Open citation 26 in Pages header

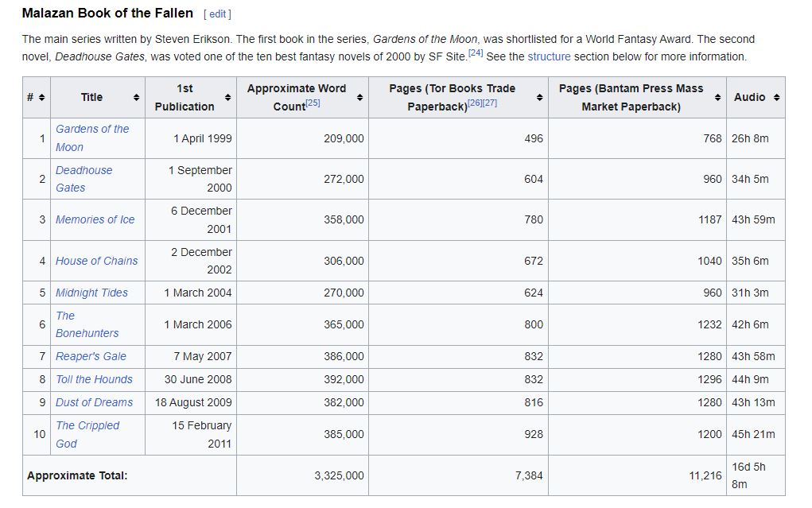pyautogui.click(x=476, y=103)
